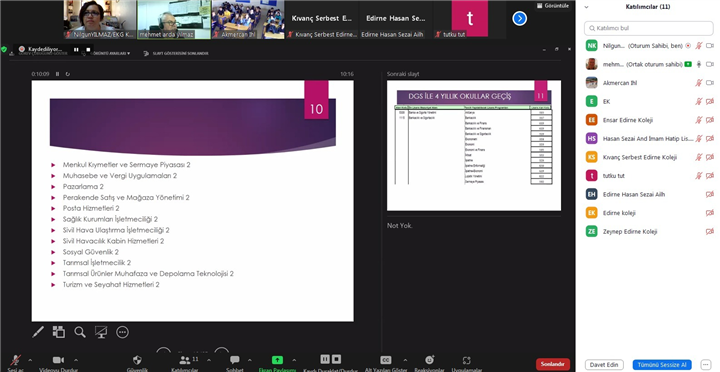The image size is (720, 372).
Task: Toggle camera for Edirne Hasan Sezai Aihl
Action: (710, 194)
